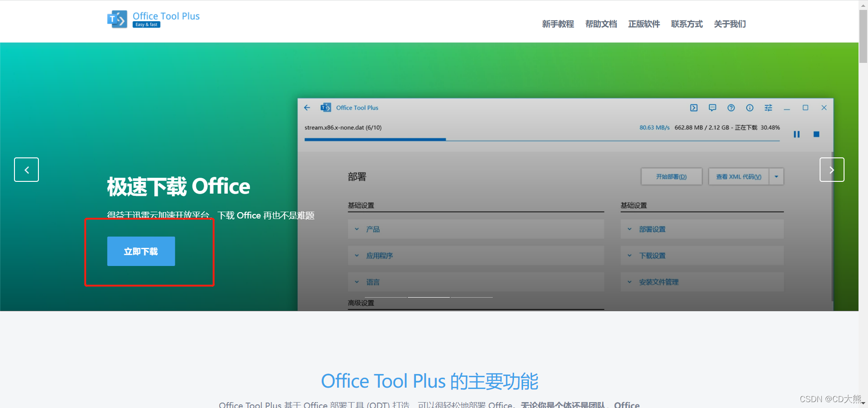The width and height of the screenshot is (868, 408).
Task: Open the 联系方式 menu item
Action: (x=687, y=24)
